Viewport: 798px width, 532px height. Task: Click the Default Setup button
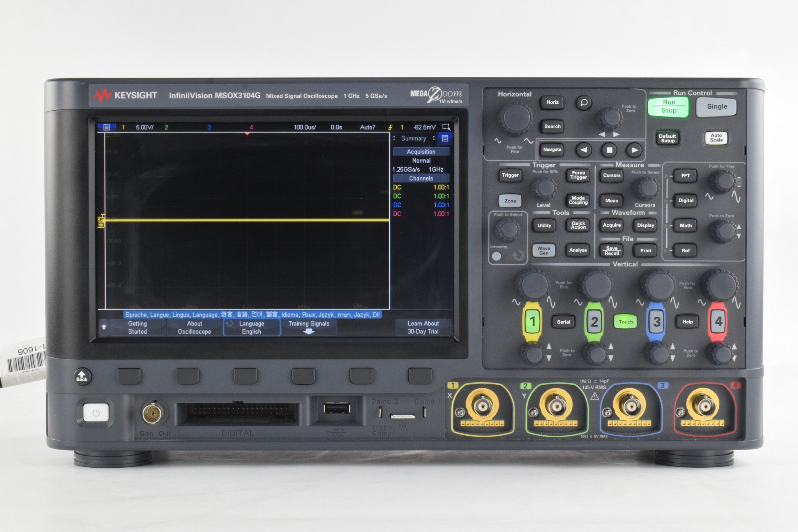point(667,138)
